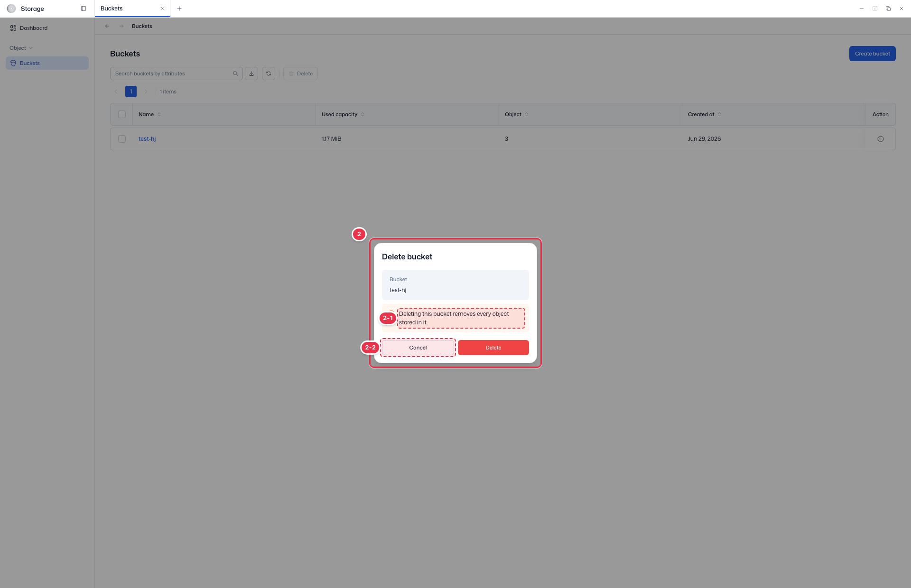The height and width of the screenshot is (588, 911).
Task: Open Dashboard in the sidebar
Action: pyautogui.click(x=47, y=28)
